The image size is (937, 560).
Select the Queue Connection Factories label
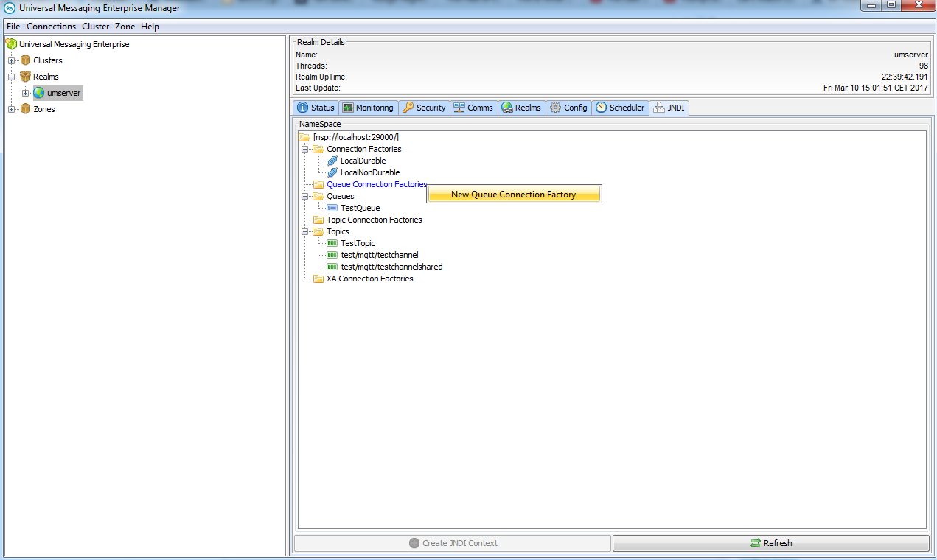[x=377, y=184]
